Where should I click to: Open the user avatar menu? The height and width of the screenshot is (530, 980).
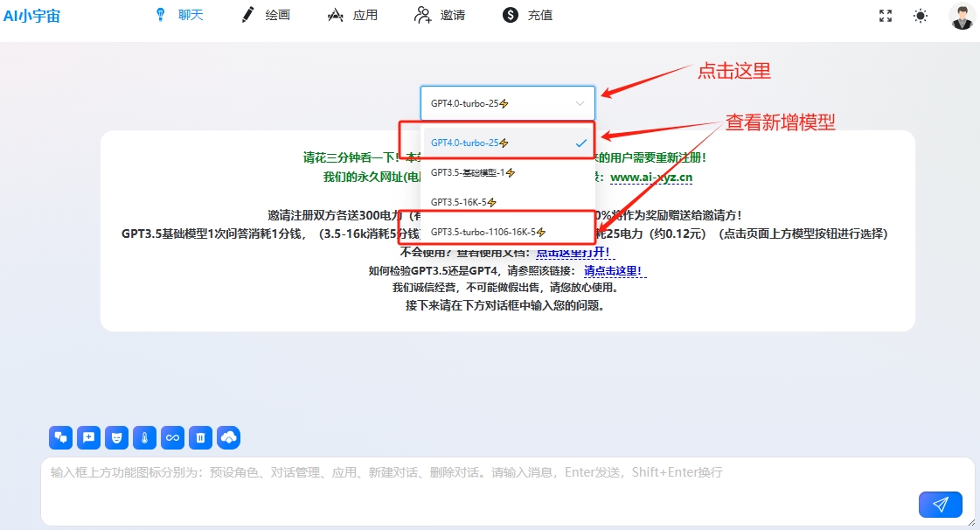click(962, 16)
